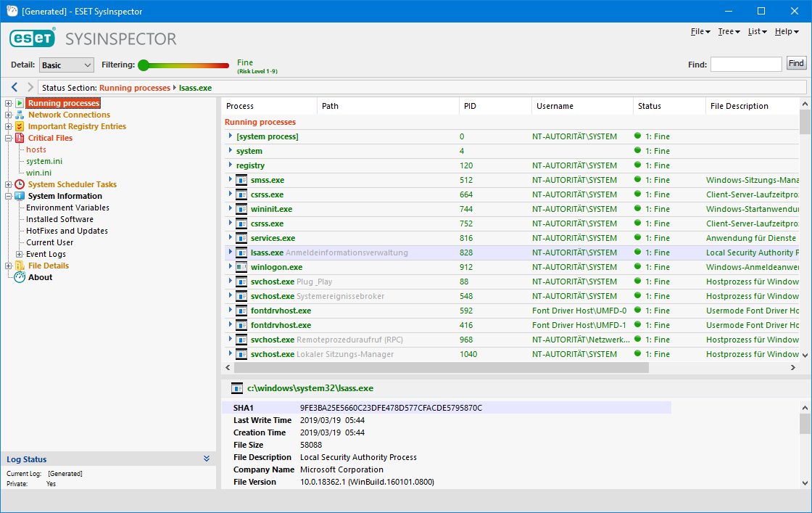Sort by the PID column header

(495, 106)
